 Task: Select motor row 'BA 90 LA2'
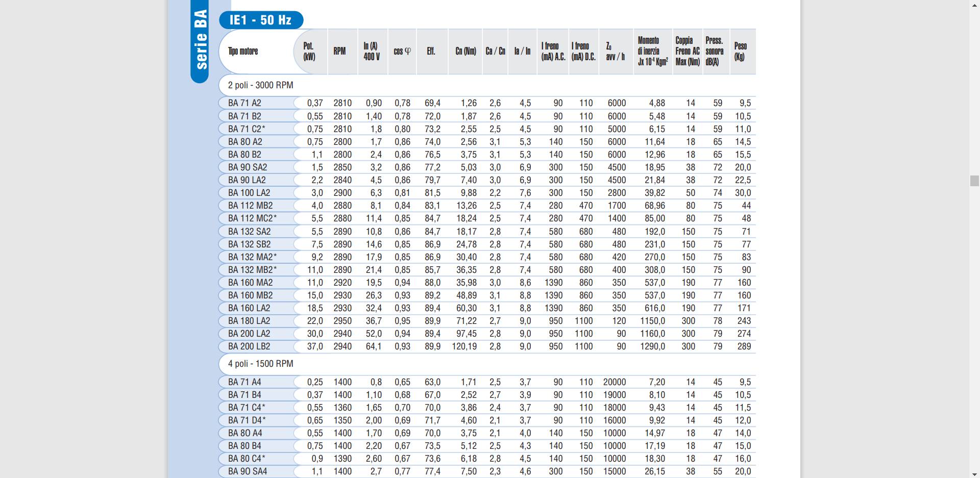click(x=487, y=180)
